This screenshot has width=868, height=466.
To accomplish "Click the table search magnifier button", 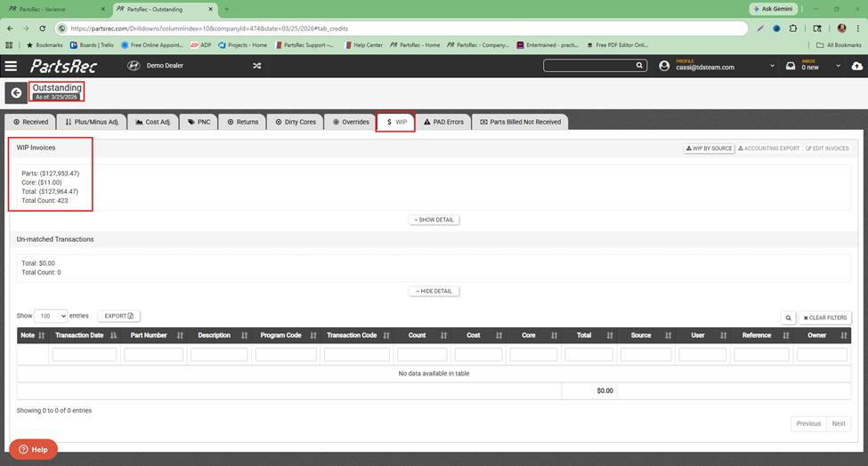I will [x=788, y=317].
